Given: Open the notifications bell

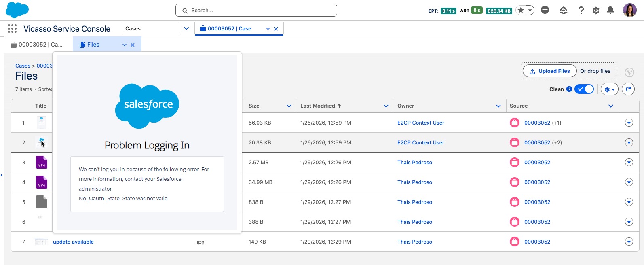Looking at the screenshot, I should (x=610, y=11).
